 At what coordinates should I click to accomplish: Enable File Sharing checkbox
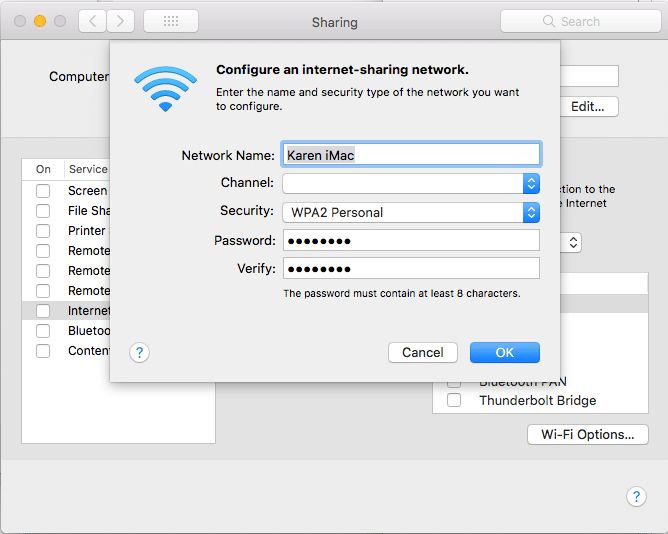click(43, 211)
